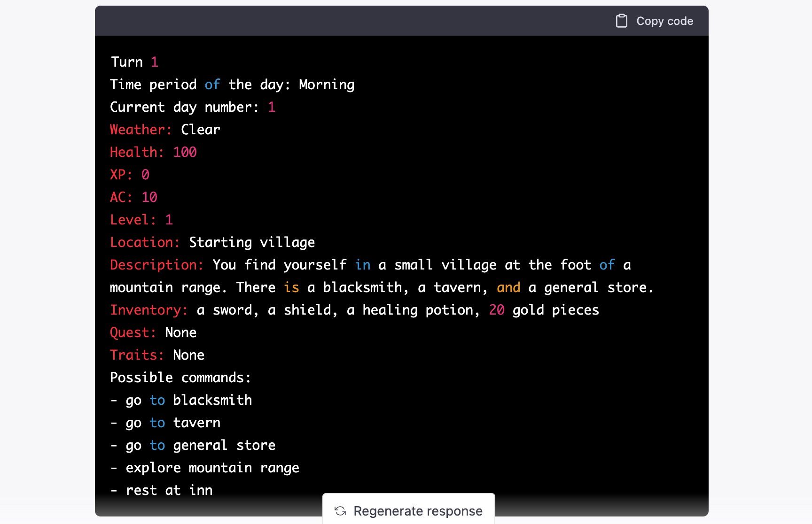Select the 'go to blacksmith' command line

[x=181, y=400]
